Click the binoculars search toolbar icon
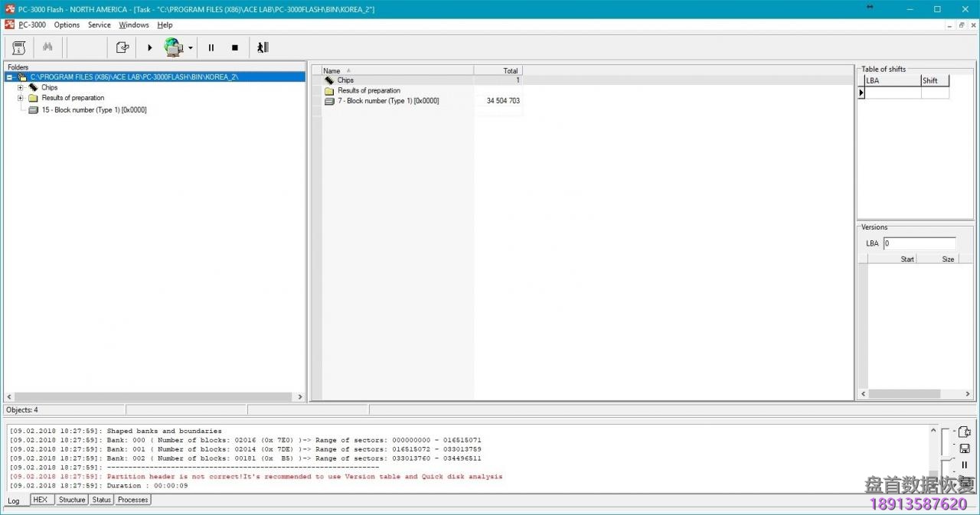 pos(47,47)
